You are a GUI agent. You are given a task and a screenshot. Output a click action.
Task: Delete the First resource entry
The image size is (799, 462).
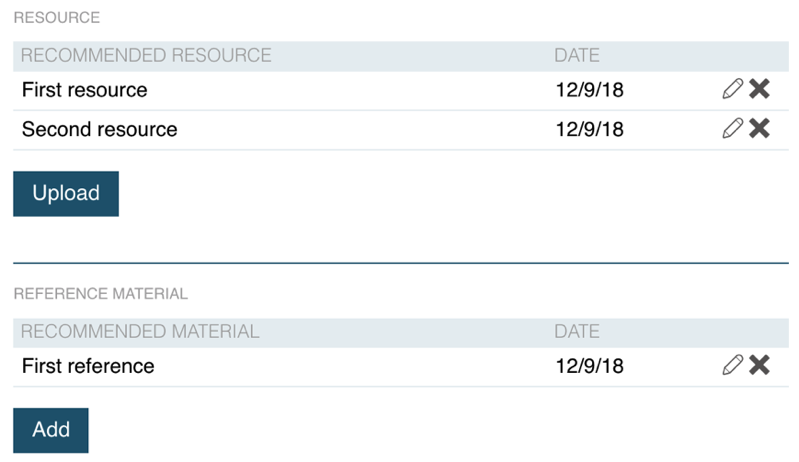760,90
